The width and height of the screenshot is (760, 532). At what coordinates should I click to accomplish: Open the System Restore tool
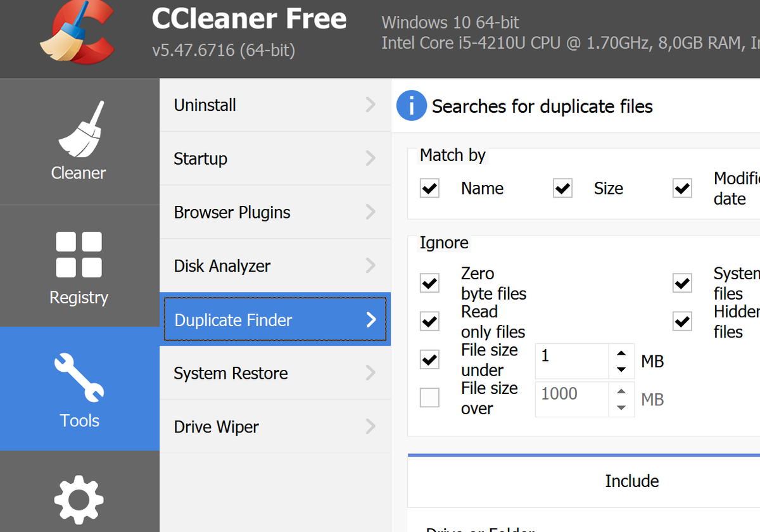coord(275,373)
